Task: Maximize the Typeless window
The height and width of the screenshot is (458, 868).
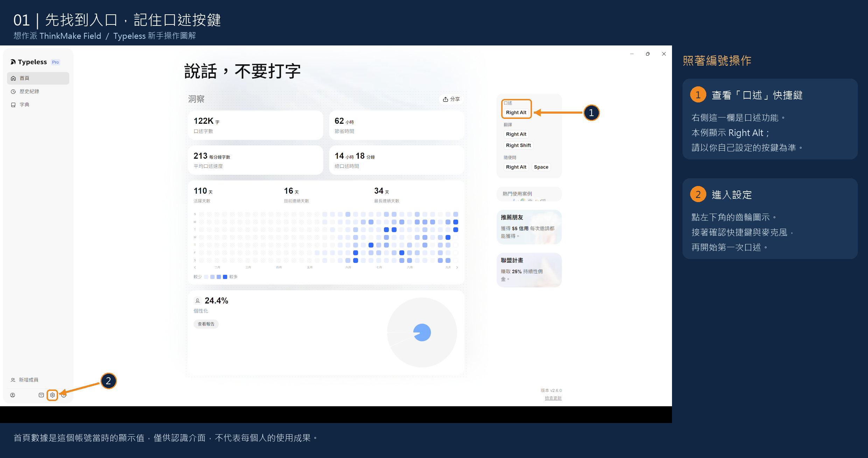Action: coord(648,54)
